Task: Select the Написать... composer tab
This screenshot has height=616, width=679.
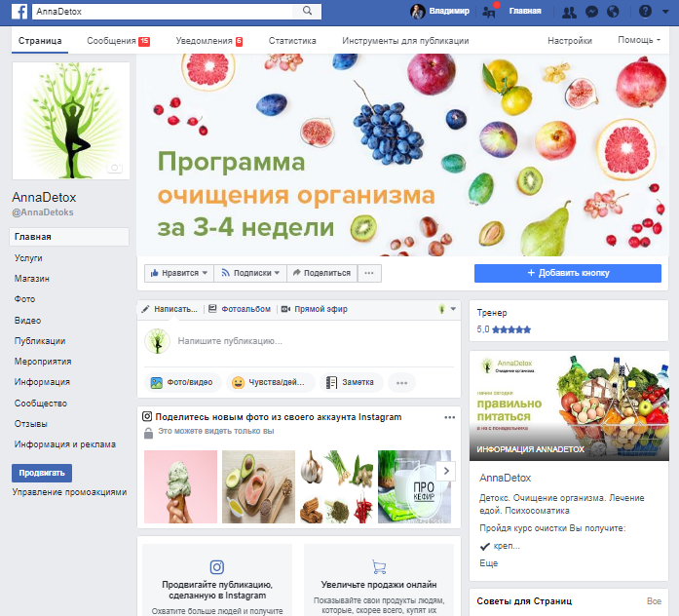Action: (x=170, y=309)
